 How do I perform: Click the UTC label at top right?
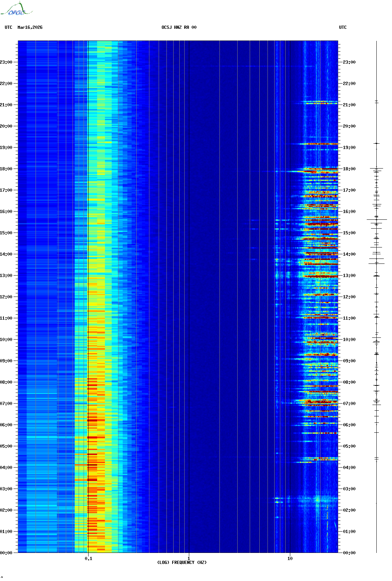pos(343,27)
